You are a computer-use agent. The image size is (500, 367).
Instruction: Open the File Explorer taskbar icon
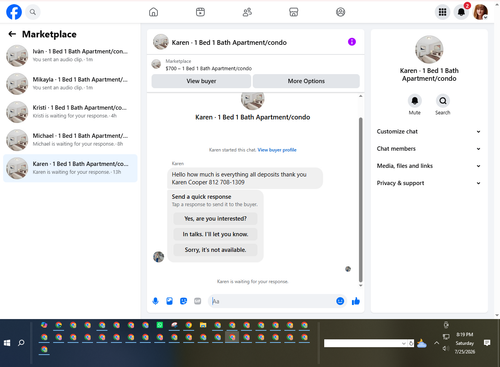pyautogui.click(x=203, y=325)
